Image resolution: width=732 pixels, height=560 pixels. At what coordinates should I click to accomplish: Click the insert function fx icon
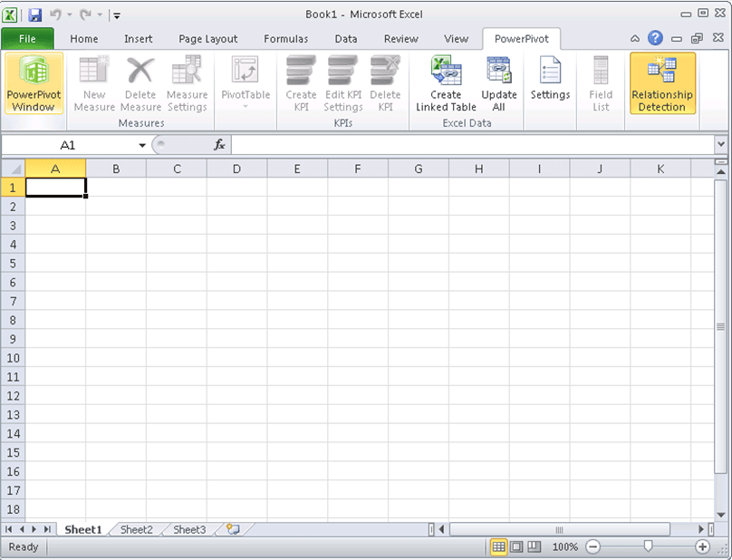(x=219, y=145)
